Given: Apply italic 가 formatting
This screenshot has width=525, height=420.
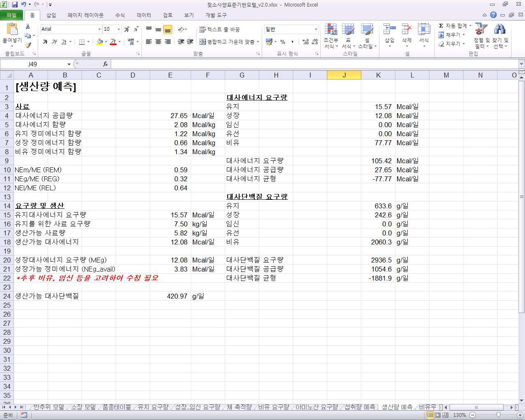Looking at the screenshot, I should click(54, 42).
